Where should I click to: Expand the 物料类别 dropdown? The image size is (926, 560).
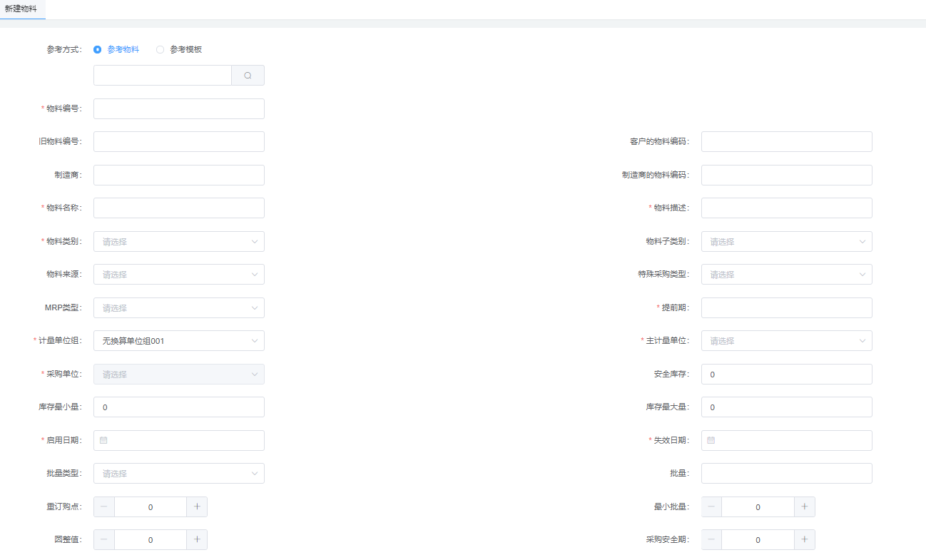point(178,242)
